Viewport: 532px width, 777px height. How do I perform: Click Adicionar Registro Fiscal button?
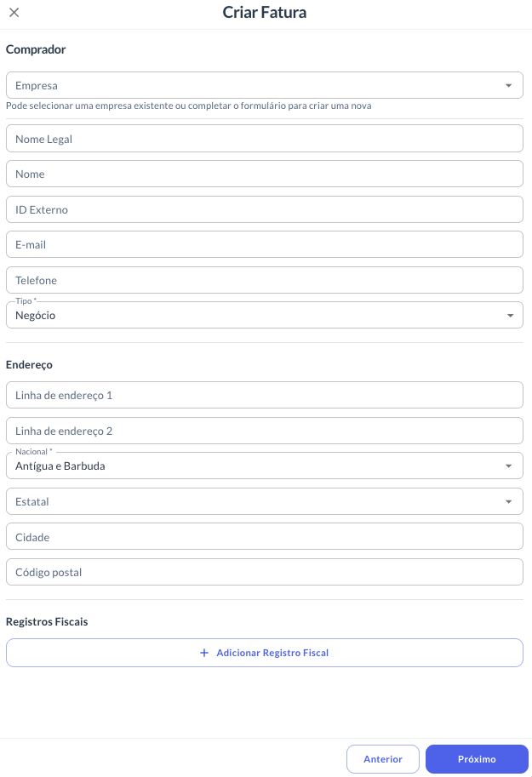[x=264, y=653]
